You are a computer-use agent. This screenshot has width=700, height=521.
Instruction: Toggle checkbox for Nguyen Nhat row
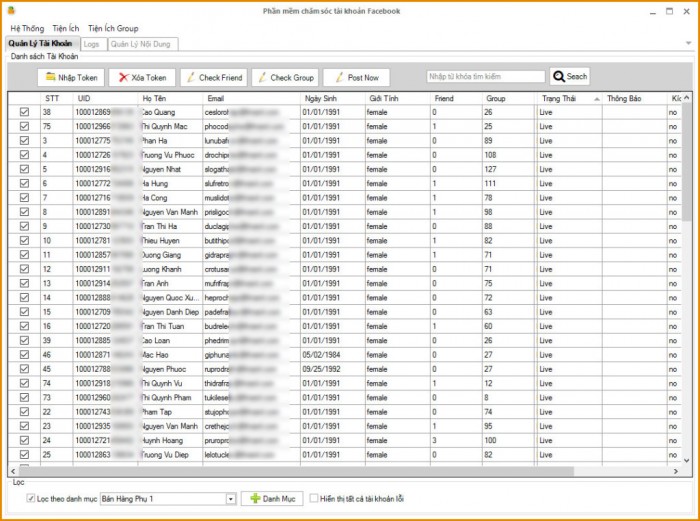(24, 169)
